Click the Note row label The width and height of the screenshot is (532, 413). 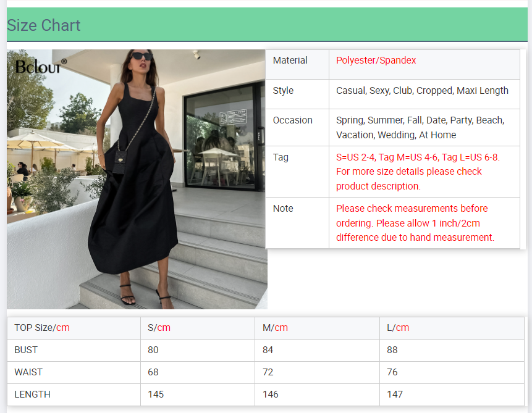pos(283,209)
